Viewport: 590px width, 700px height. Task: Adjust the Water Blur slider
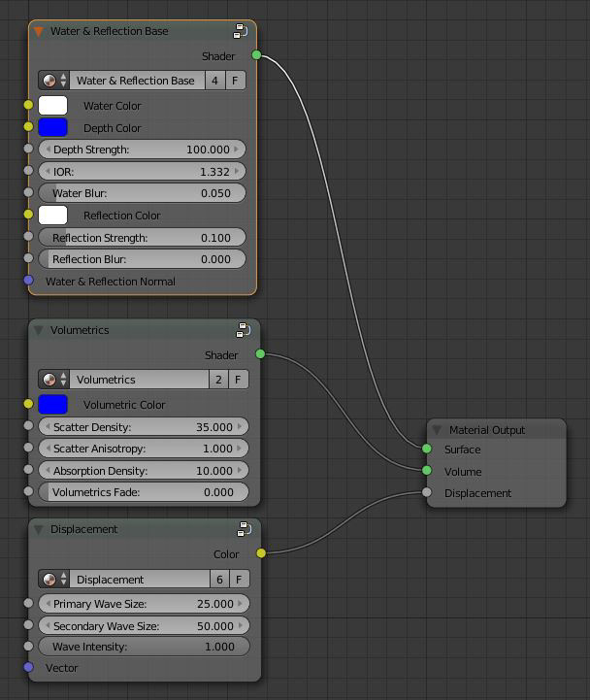[x=142, y=193]
